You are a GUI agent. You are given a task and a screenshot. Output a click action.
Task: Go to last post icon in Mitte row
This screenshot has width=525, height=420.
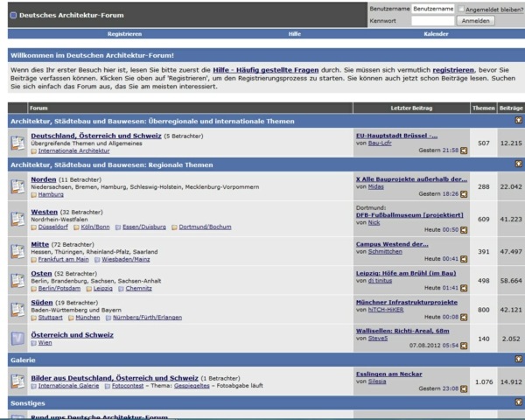(464, 259)
